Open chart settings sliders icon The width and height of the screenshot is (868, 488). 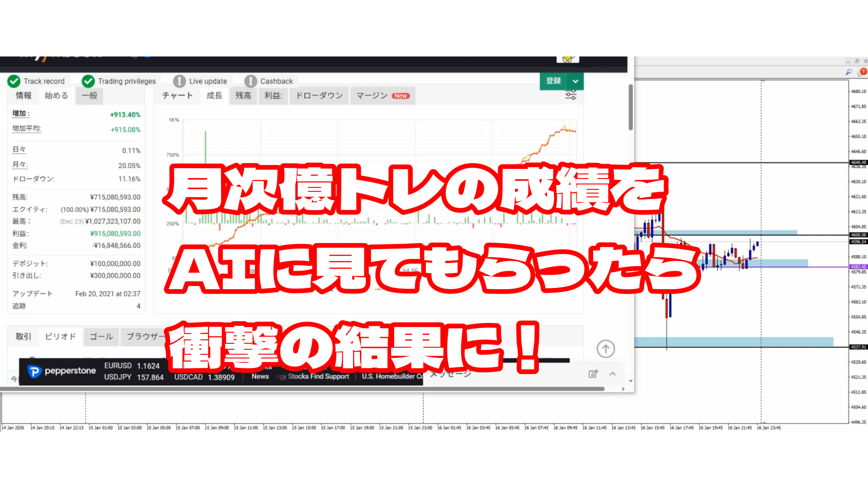point(571,95)
